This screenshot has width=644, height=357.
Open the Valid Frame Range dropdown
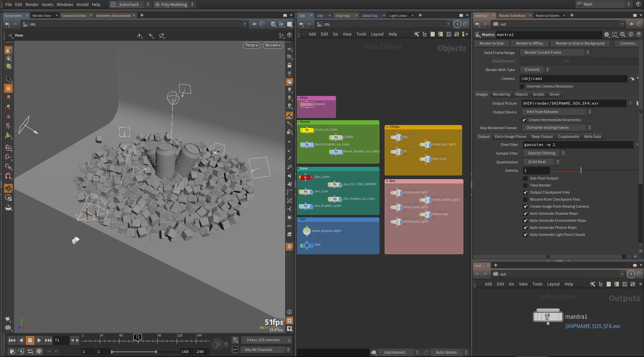click(554, 53)
